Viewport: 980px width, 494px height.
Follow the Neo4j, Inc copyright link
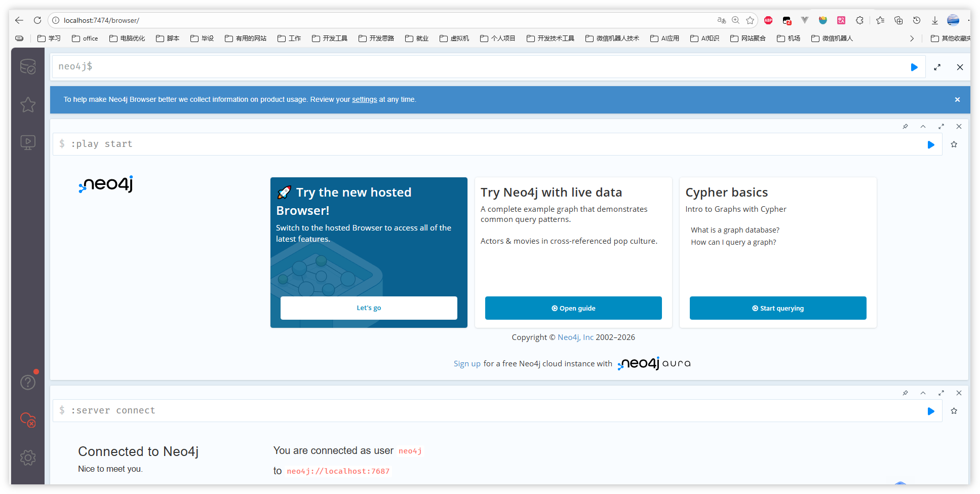(x=575, y=337)
